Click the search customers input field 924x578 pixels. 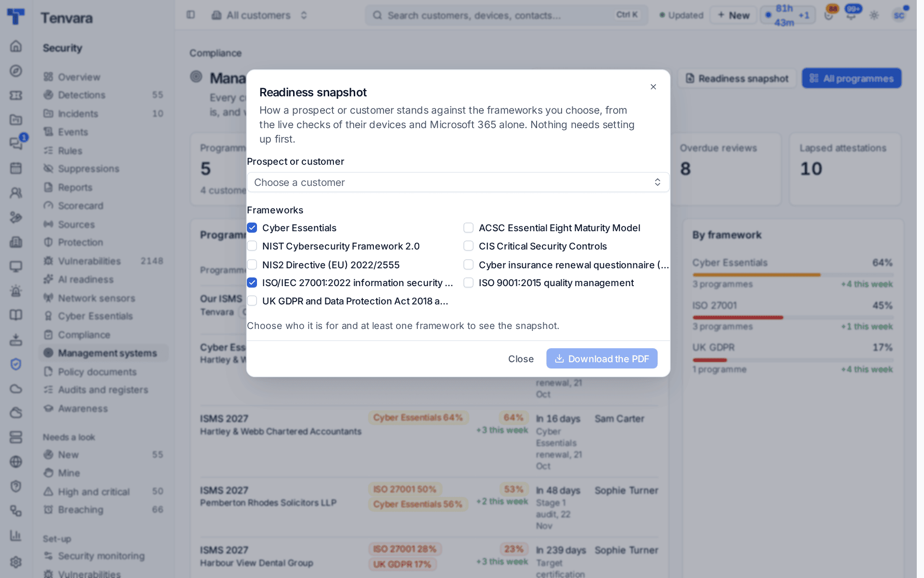tap(506, 15)
